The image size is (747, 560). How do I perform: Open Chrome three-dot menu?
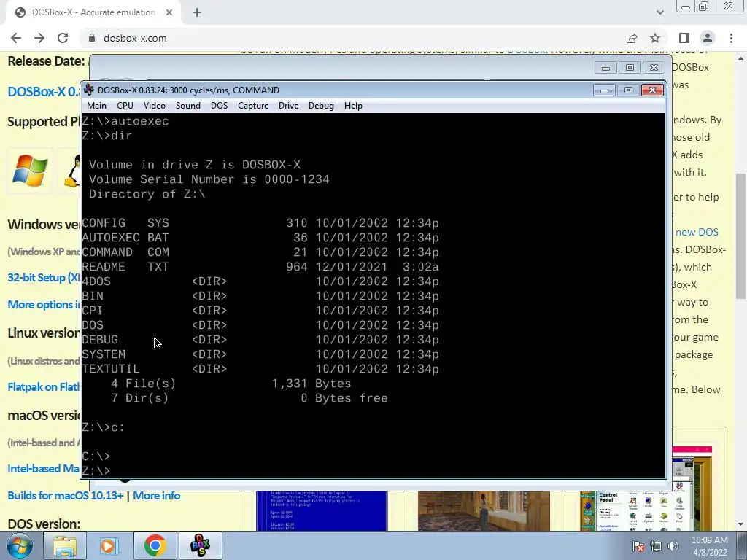coord(731,38)
